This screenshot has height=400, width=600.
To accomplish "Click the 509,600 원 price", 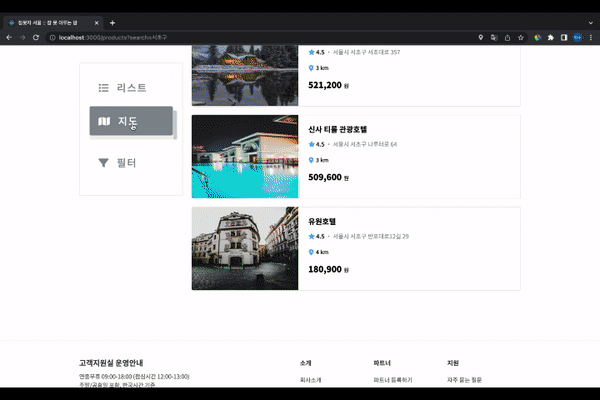I will (328, 177).
